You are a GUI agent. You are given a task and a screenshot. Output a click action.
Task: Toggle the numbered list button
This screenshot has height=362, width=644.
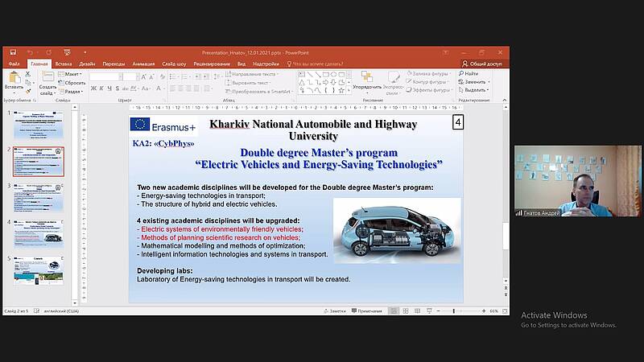[x=186, y=76]
